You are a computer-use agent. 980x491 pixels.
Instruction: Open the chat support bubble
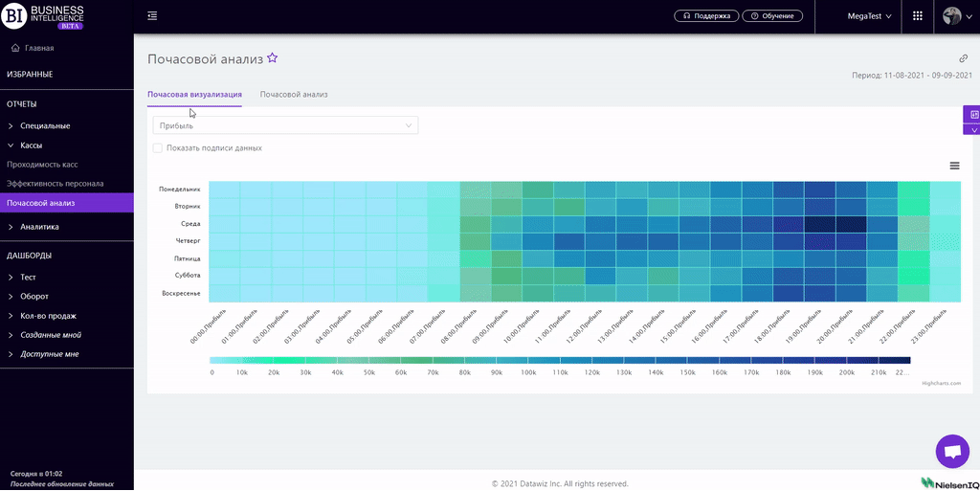point(951,451)
